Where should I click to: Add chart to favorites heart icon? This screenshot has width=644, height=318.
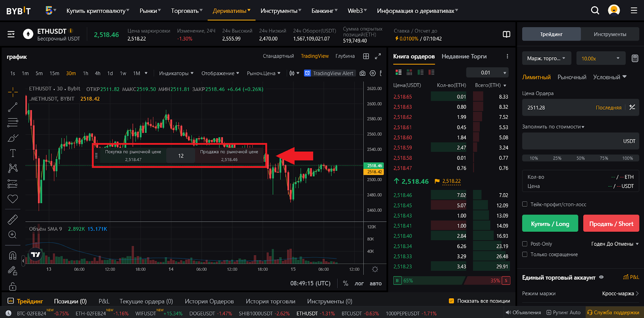(12, 199)
